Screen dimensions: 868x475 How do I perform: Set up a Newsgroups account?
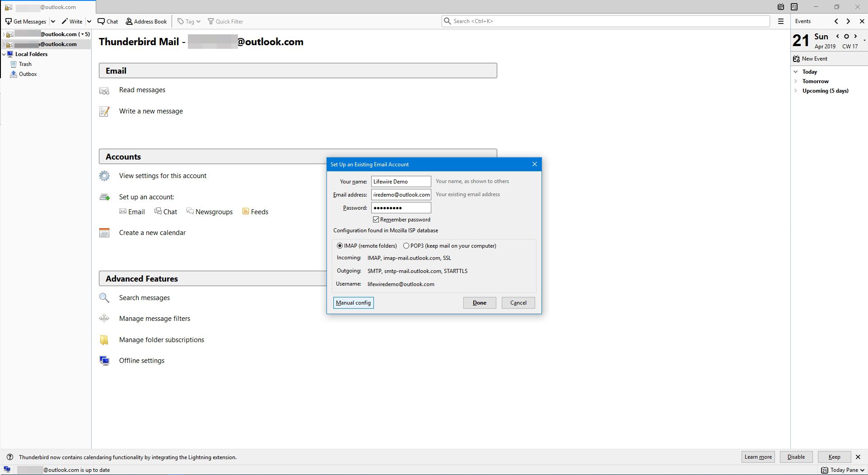pyautogui.click(x=210, y=212)
